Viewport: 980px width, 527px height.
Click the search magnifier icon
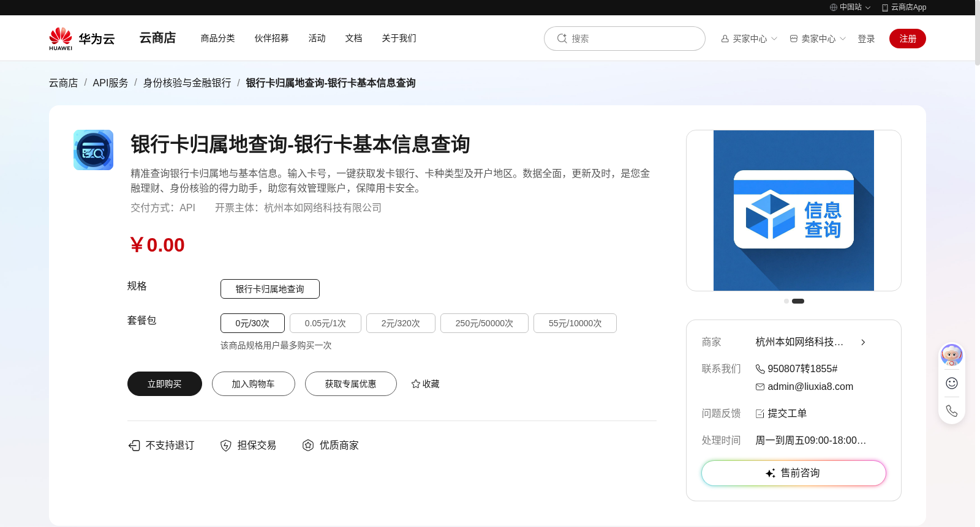pos(562,39)
